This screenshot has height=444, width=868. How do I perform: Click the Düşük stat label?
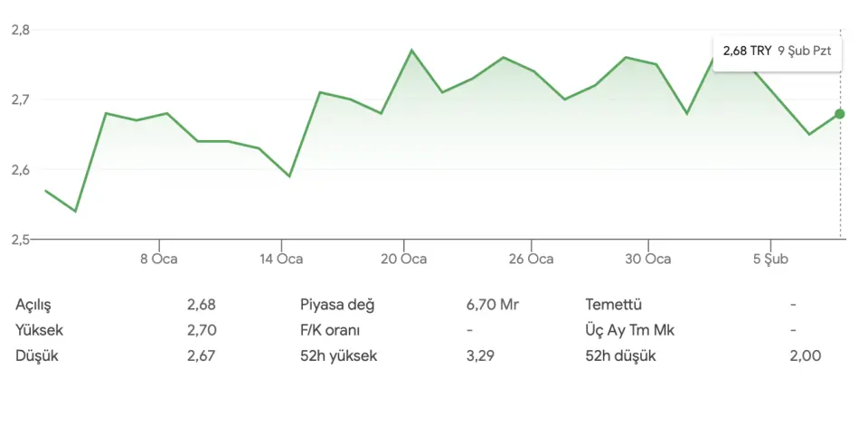point(36,355)
